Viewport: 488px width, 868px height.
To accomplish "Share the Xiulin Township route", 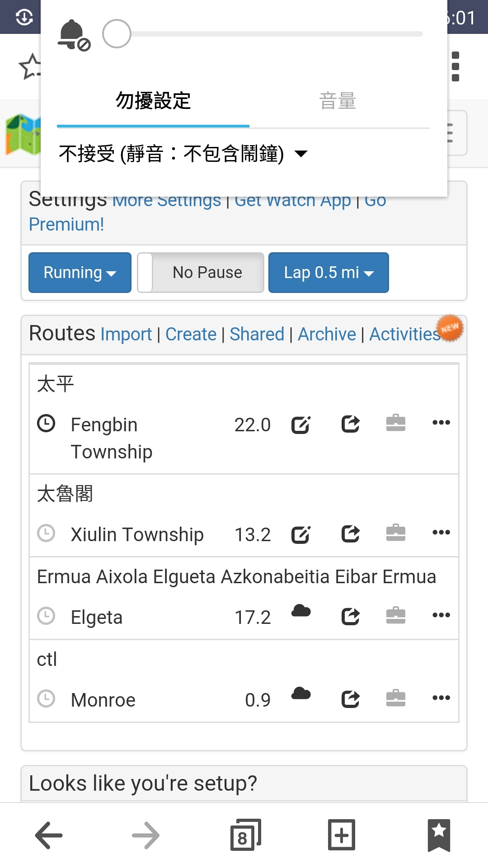I will point(351,533).
